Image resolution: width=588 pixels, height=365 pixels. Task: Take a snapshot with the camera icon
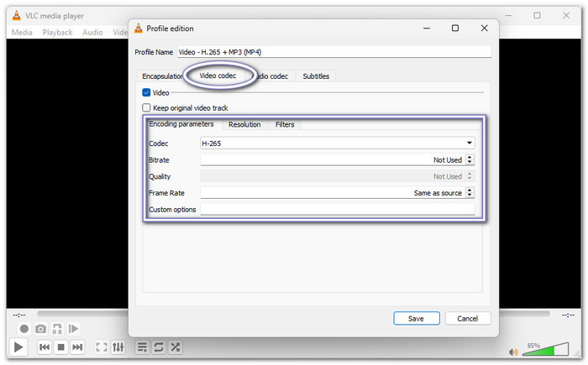tap(40, 329)
